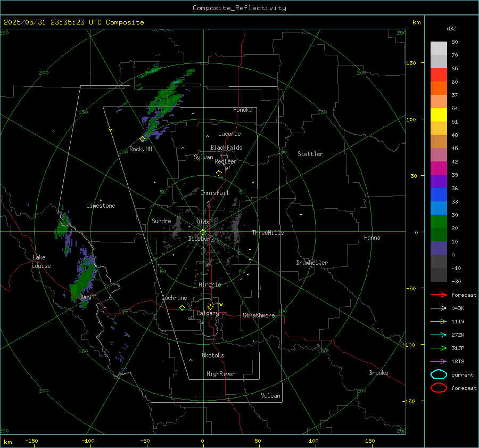Click the Blackfalds label
479x448 pixels.
[226, 148]
